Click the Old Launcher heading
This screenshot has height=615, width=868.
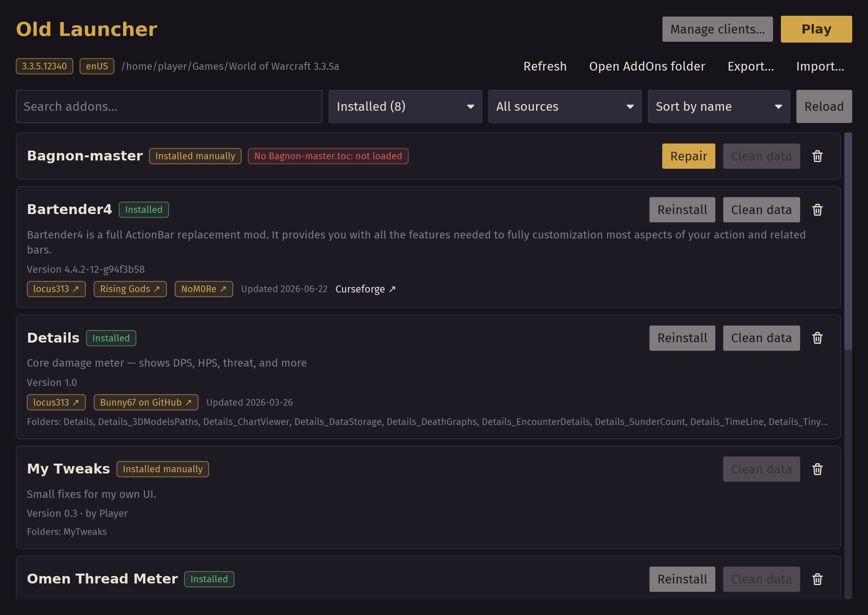tap(87, 29)
